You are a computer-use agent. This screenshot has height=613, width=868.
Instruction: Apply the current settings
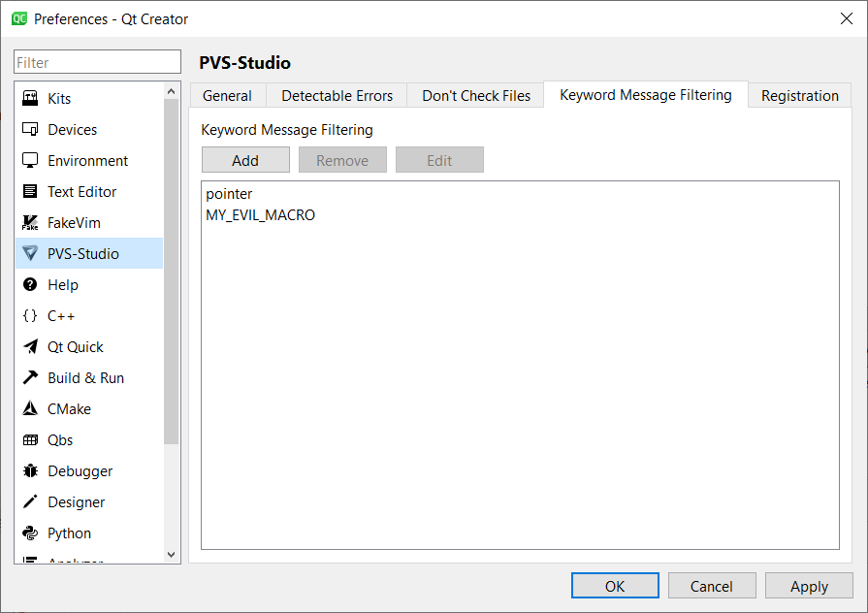point(809,585)
